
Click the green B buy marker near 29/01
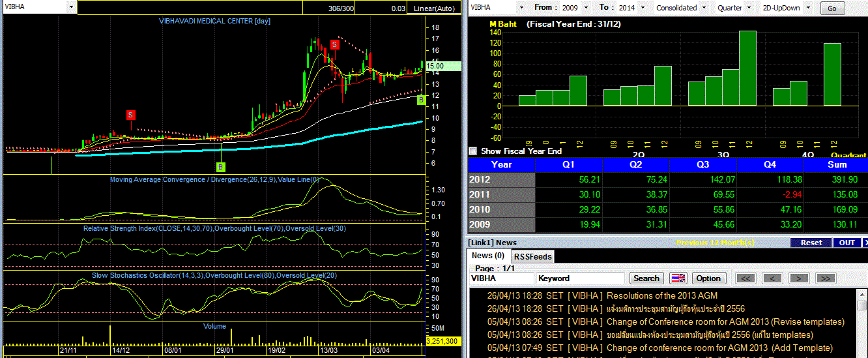pyautogui.click(x=221, y=167)
